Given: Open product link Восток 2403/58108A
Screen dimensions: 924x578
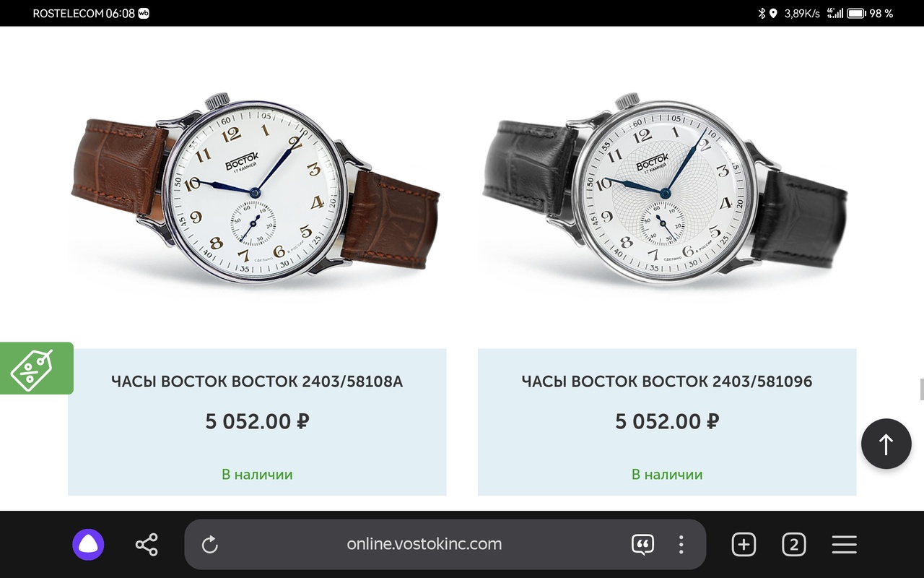Looking at the screenshot, I should point(257,381).
